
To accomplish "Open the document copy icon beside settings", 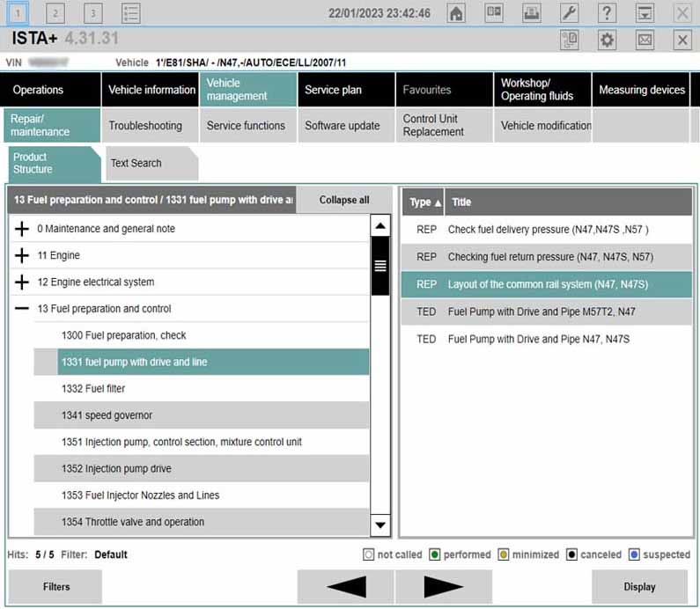I will (569, 40).
